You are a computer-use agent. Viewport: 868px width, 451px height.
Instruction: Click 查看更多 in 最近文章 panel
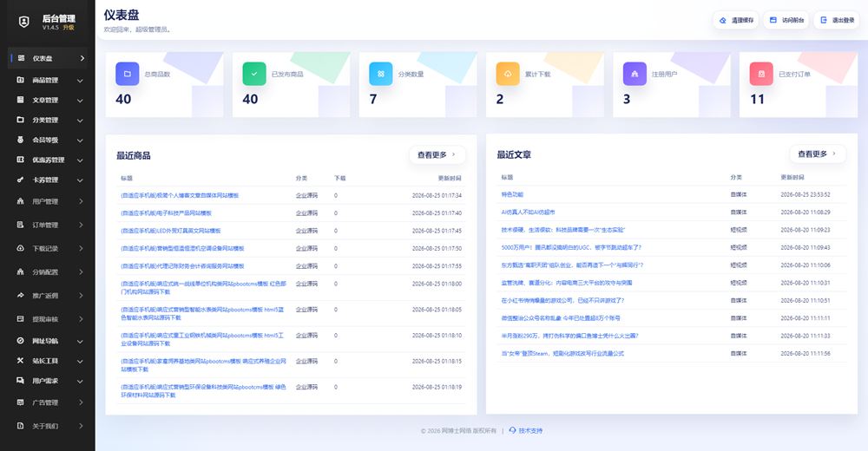[817, 154]
